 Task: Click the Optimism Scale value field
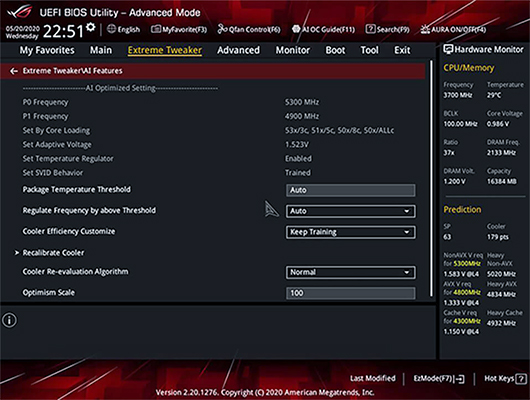[x=351, y=293]
